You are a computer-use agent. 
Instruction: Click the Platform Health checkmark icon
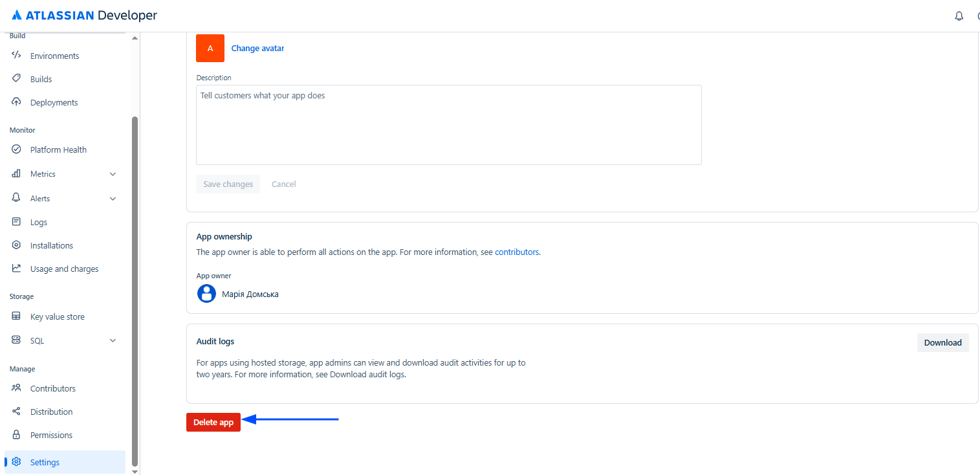[17, 149]
